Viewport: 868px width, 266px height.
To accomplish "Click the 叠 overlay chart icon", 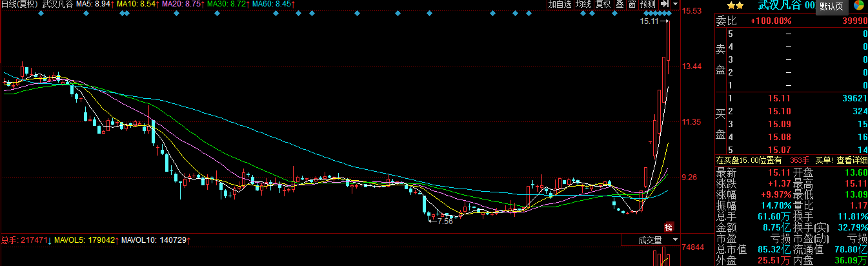I will pos(620,5).
